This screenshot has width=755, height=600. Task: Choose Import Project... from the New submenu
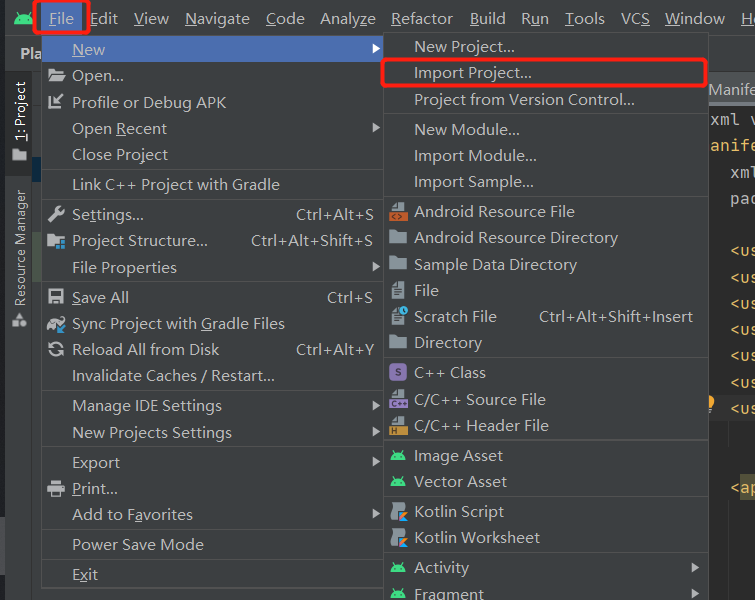point(546,73)
